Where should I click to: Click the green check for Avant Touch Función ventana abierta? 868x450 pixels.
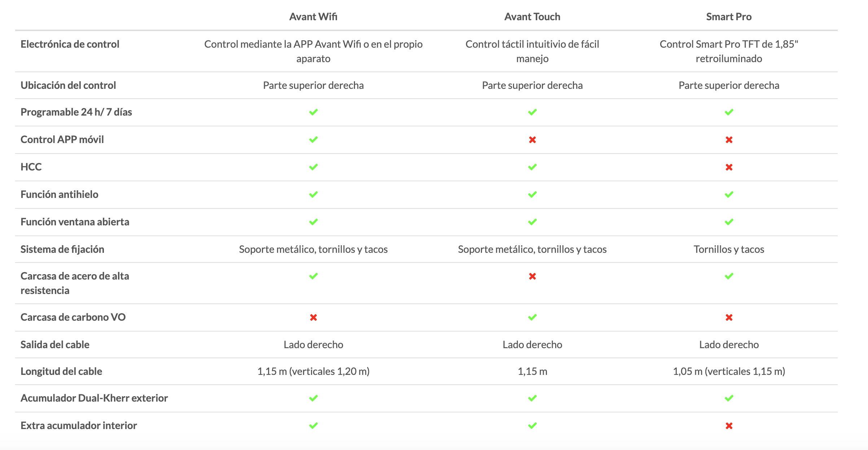[532, 222]
